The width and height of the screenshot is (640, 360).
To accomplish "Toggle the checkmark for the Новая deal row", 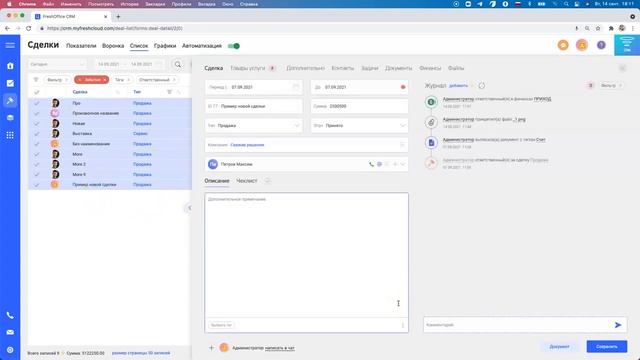I will (36, 124).
